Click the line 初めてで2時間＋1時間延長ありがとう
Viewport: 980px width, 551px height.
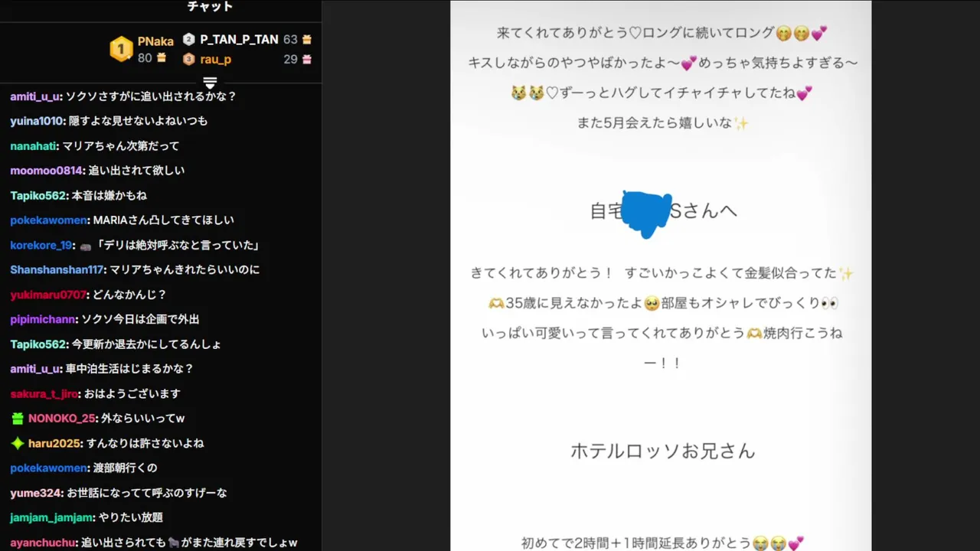[662, 543]
